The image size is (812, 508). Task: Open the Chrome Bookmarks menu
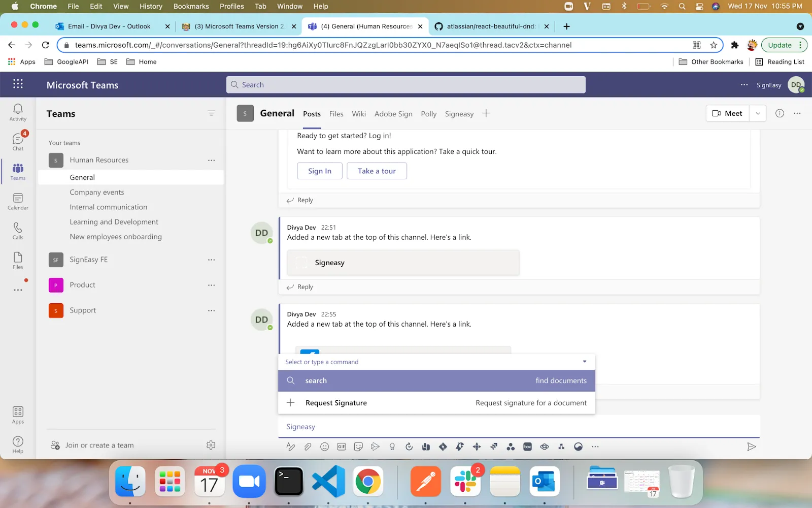(191, 6)
